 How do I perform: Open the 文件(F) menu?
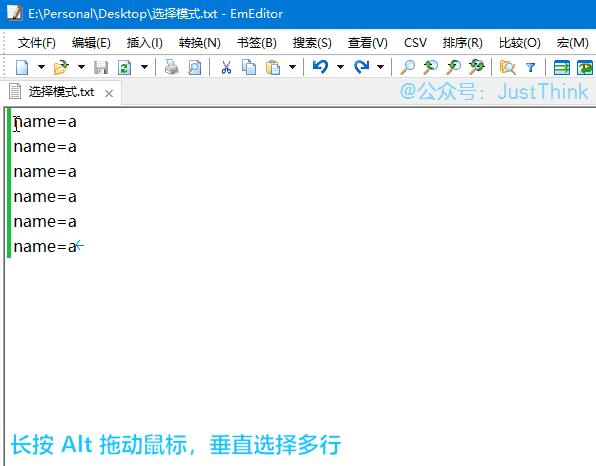tap(36, 43)
